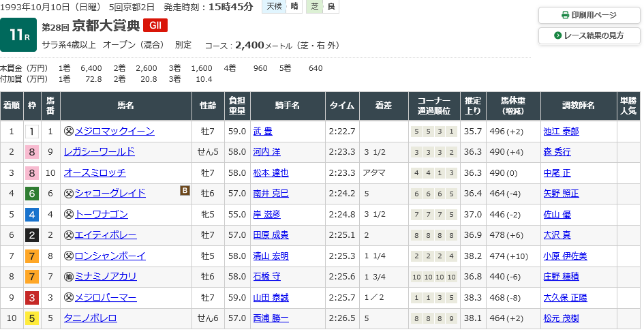644x334 pixels.
Task: Open jockey 山田 泰誠 link
Action: pyautogui.click(x=271, y=297)
